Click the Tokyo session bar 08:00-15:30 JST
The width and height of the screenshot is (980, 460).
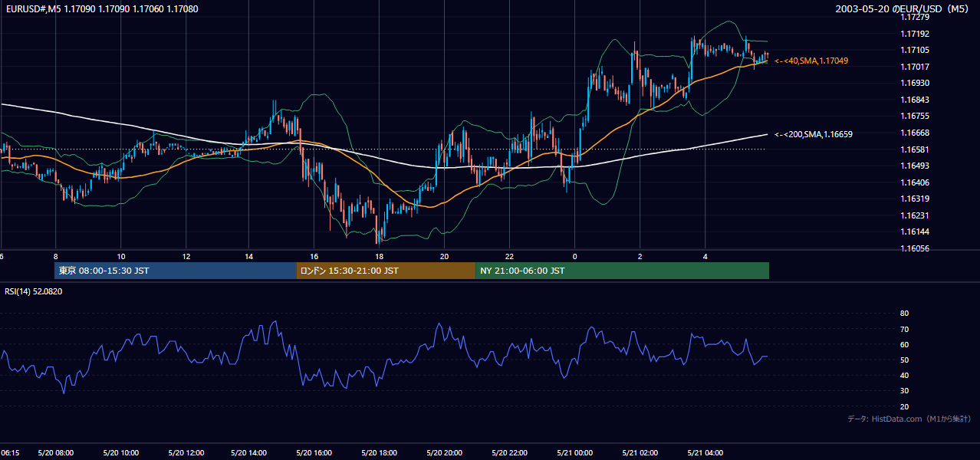pyautogui.click(x=176, y=271)
